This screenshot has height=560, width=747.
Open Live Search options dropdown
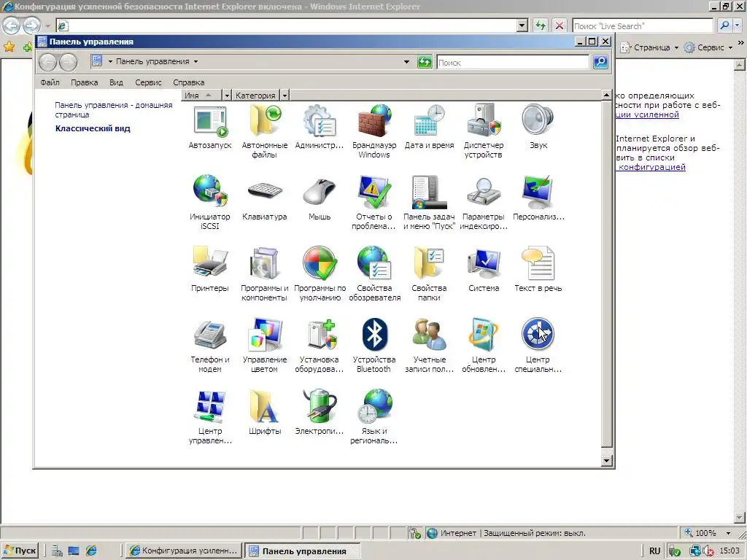pyautogui.click(x=737, y=26)
